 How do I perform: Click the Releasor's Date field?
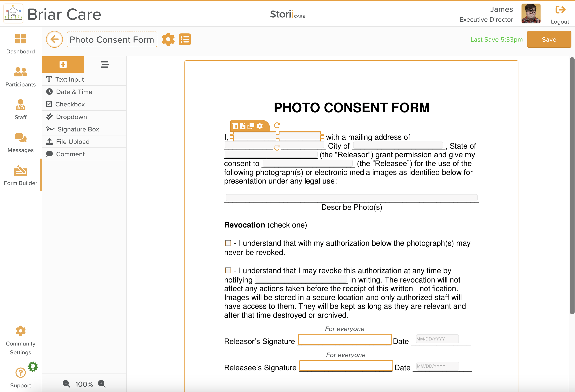point(437,339)
